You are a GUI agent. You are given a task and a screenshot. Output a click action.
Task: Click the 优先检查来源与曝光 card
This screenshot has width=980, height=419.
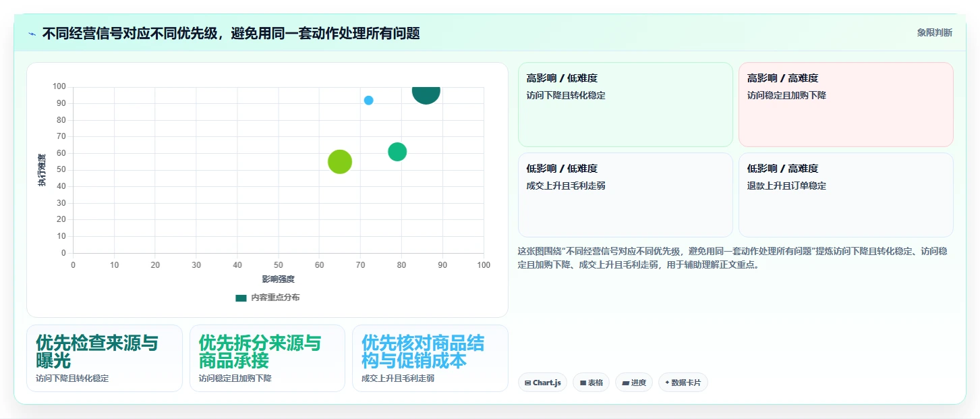(x=105, y=358)
